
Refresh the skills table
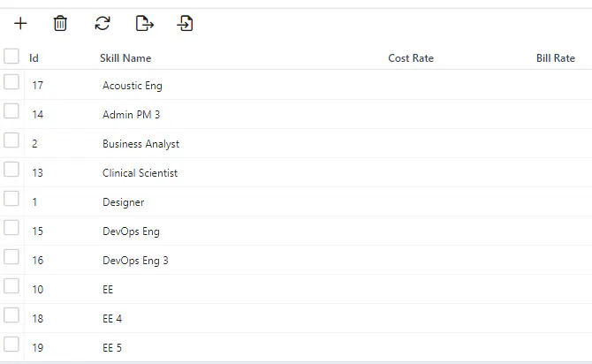point(102,23)
